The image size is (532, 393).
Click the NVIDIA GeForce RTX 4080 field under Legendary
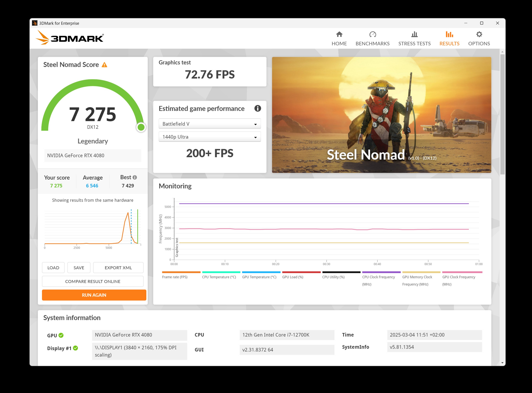[93, 155]
